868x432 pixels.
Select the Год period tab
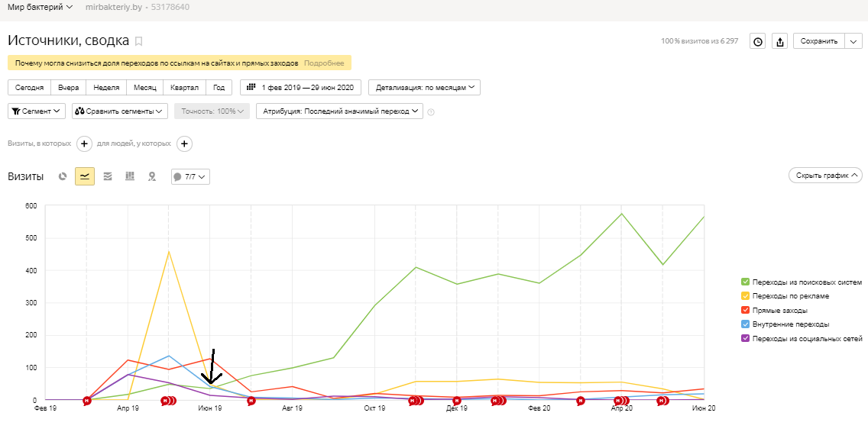pyautogui.click(x=219, y=88)
